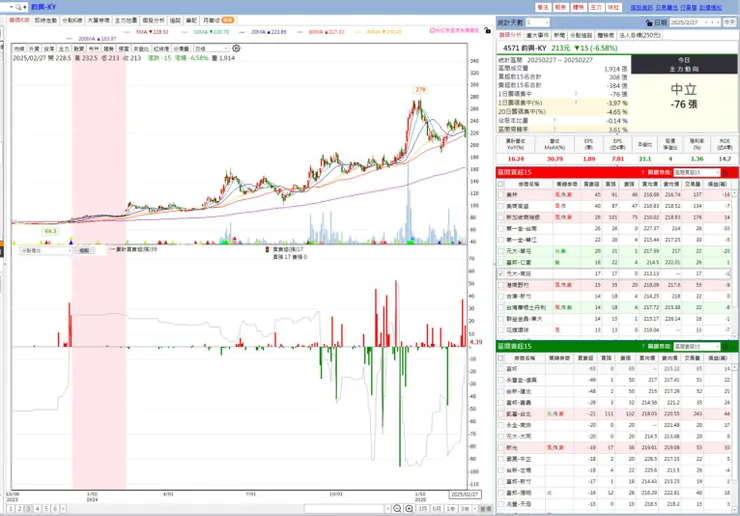Switch to 即時走勢 tab
Screen dimensions: 740x516
tap(45, 20)
